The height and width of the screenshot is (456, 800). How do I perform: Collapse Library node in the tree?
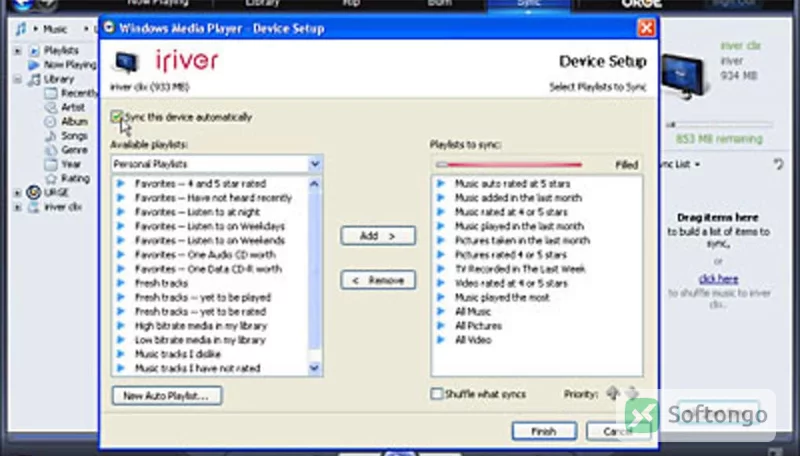click(18, 80)
